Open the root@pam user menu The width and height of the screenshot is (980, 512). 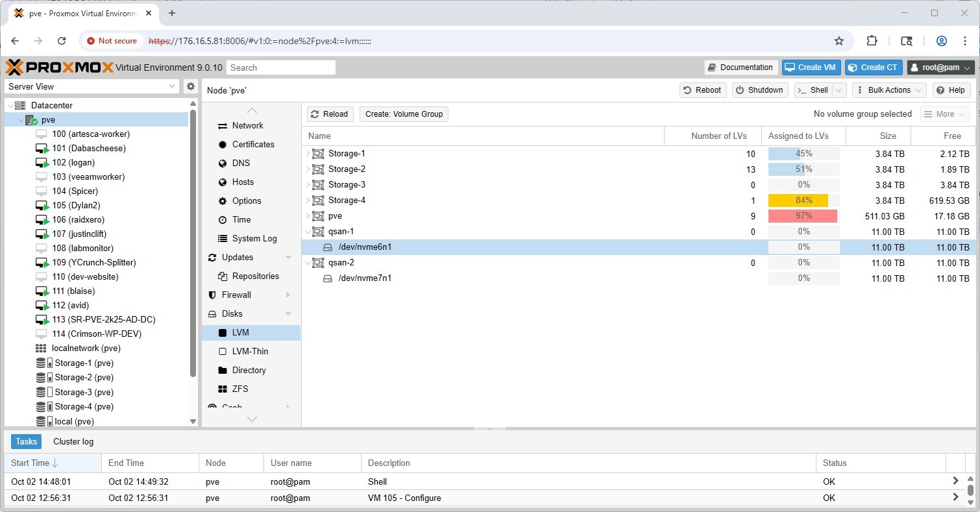[941, 67]
